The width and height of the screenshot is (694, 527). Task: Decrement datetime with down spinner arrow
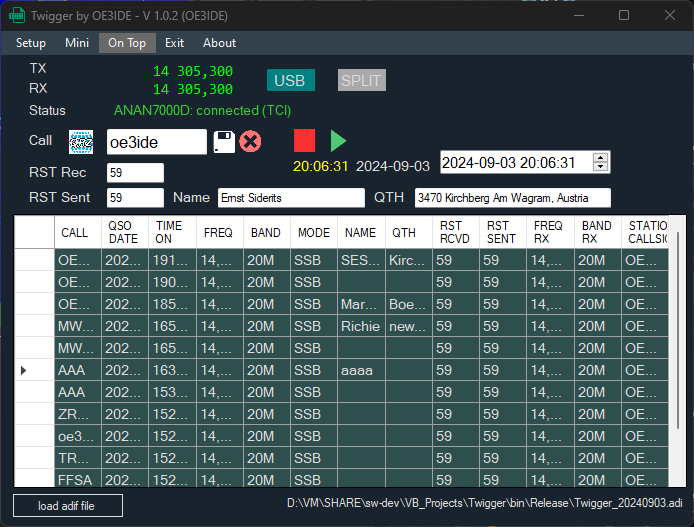600,167
